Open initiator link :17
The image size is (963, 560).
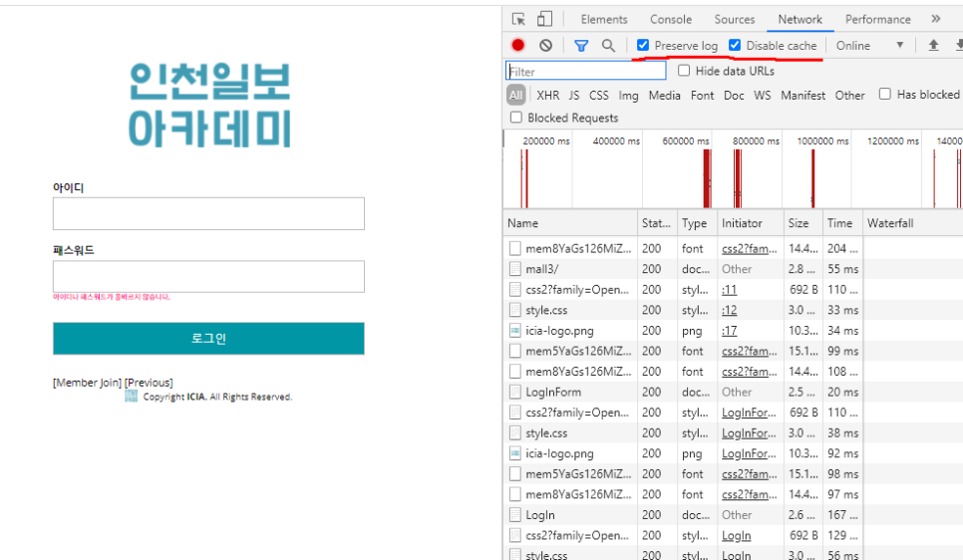tap(729, 331)
